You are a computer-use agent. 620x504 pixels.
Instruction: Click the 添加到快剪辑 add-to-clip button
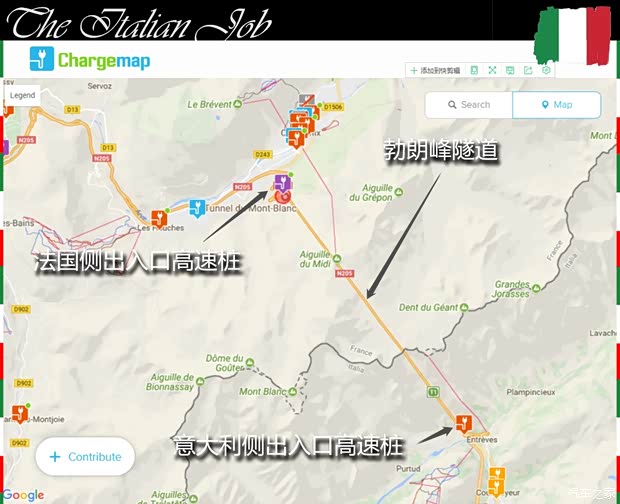coord(434,71)
